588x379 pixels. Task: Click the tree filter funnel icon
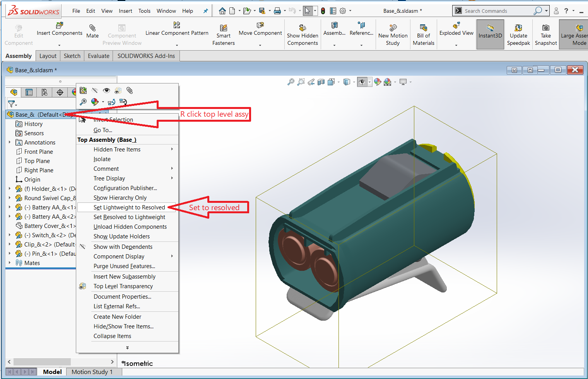click(12, 104)
